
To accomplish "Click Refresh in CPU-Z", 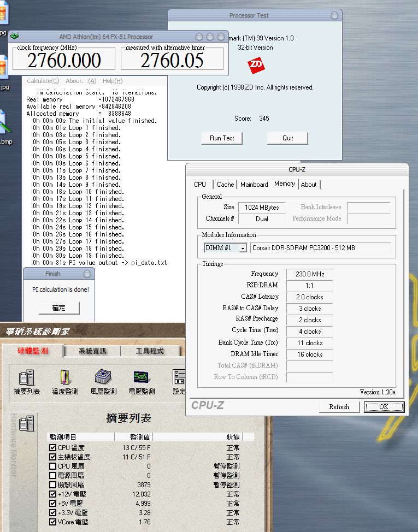I will pos(339,407).
